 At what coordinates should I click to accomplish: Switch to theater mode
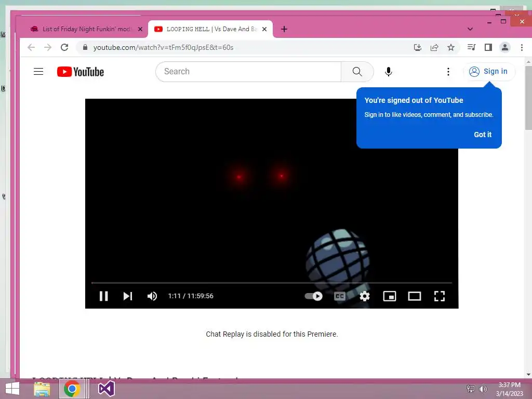tap(414, 296)
